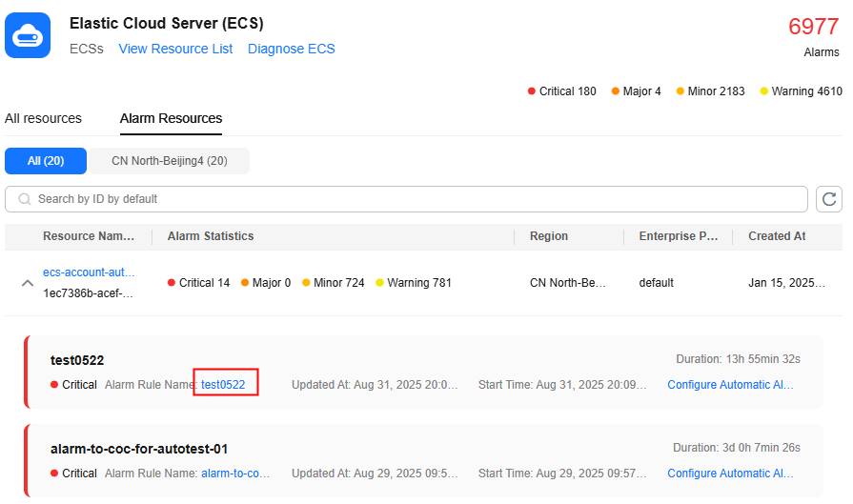This screenshot has height=504, width=853.
Task: Click the search magnifier icon
Action: (24, 199)
